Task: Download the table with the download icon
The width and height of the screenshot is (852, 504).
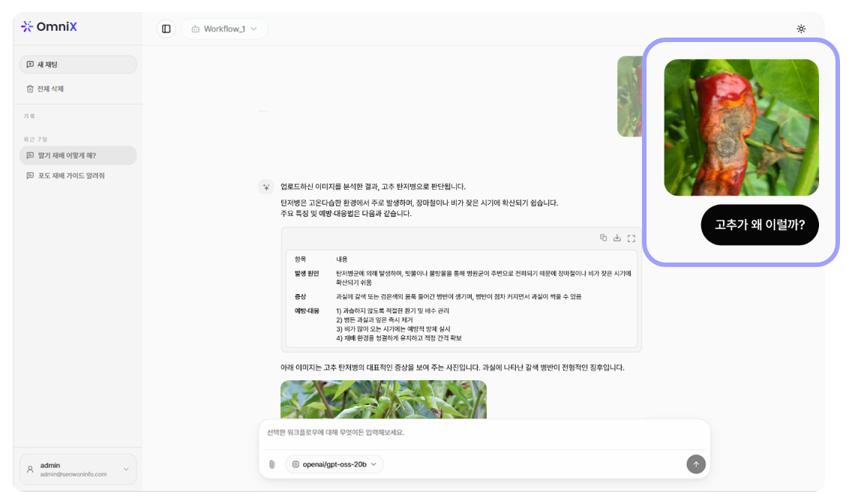Action: [617, 238]
